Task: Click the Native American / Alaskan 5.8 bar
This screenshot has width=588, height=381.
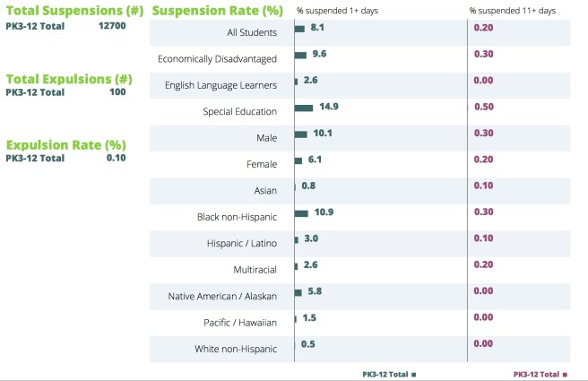Action: point(298,293)
